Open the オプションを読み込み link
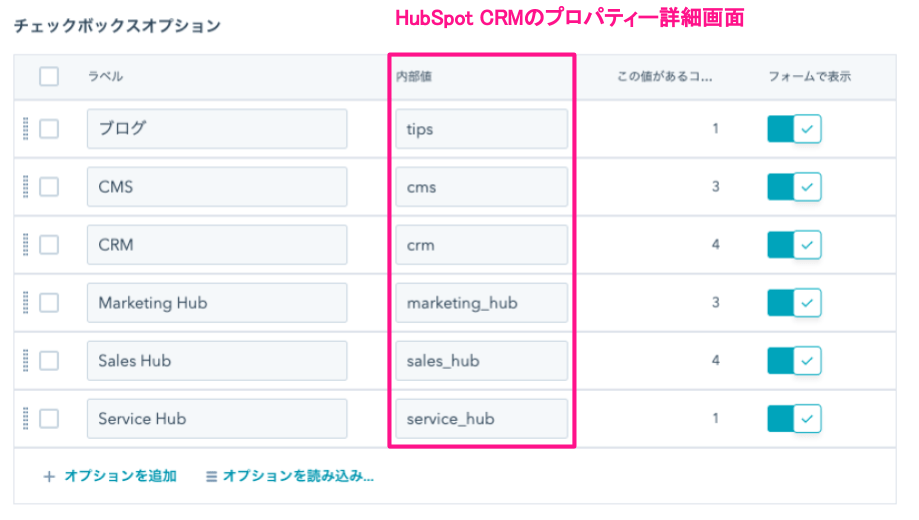 [290, 476]
